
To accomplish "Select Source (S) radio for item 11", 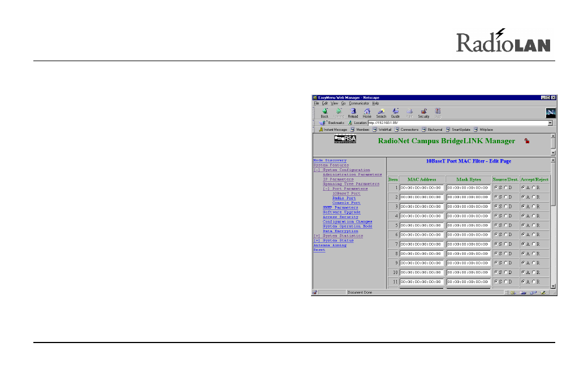I will point(496,281).
